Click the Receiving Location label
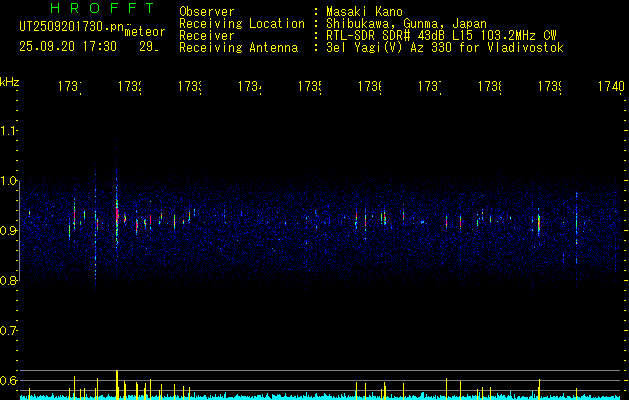The image size is (629, 400). click(x=242, y=24)
